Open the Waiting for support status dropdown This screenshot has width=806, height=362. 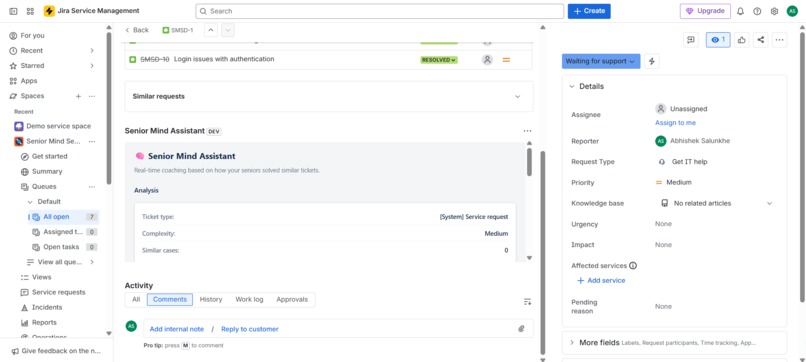(601, 61)
